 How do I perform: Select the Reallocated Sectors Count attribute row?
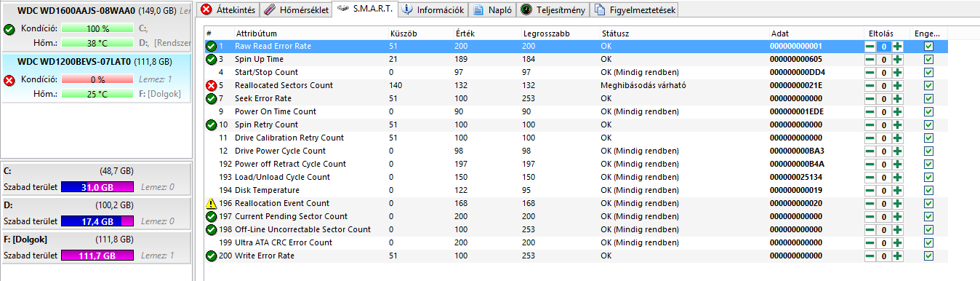tap(576, 85)
